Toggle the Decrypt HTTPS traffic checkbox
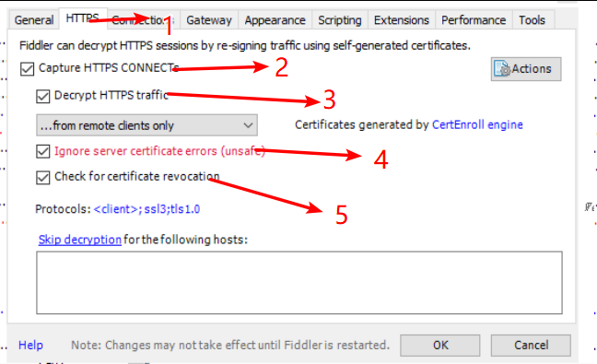Viewport: 597px width, 364px height. [x=43, y=96]
